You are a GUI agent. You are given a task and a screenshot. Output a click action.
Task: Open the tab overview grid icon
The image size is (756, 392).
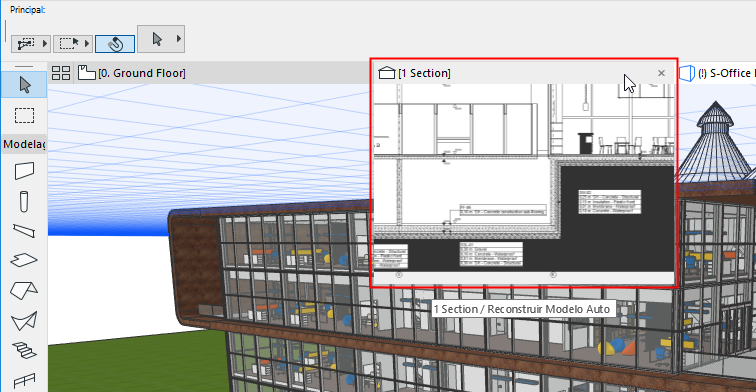click(61, 73)
